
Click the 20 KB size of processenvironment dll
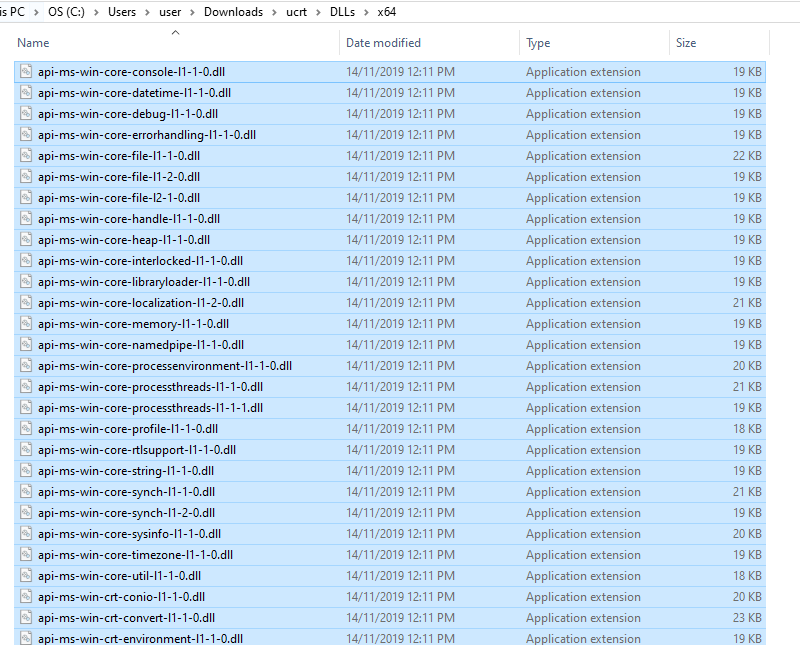click(747, 366)
